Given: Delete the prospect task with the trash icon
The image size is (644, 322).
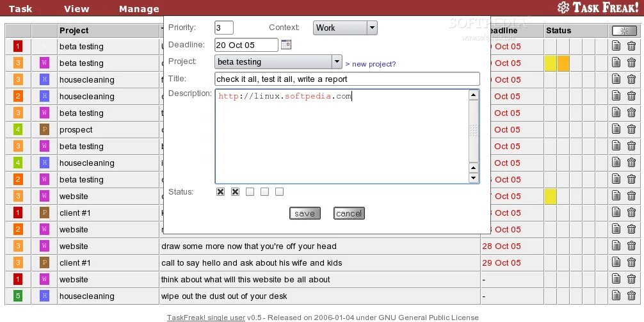Looking at the screenshot, I should (631, 129).
